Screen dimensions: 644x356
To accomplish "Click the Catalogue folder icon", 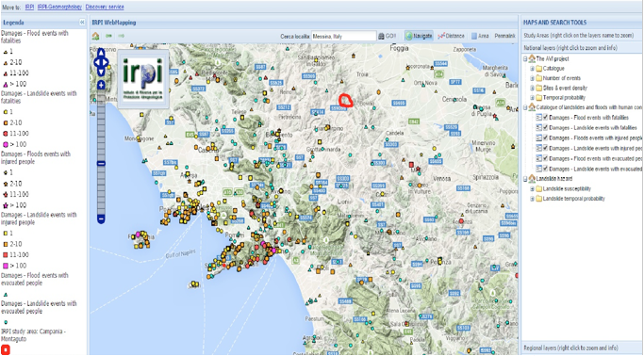I will pyautogui.click(x=538, y=69).
